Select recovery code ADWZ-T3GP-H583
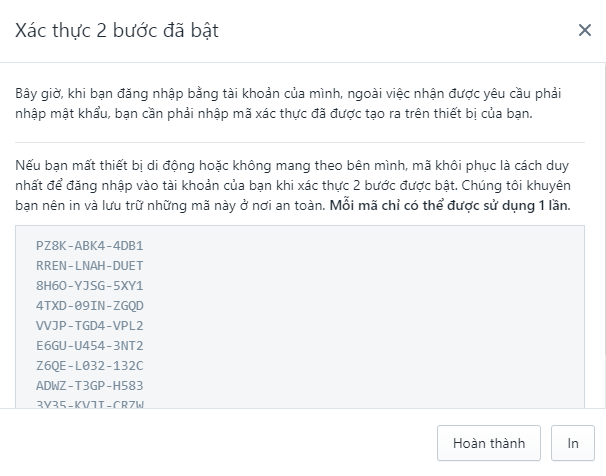The width and height of the screenshot is (606, 476). point(90,386)
